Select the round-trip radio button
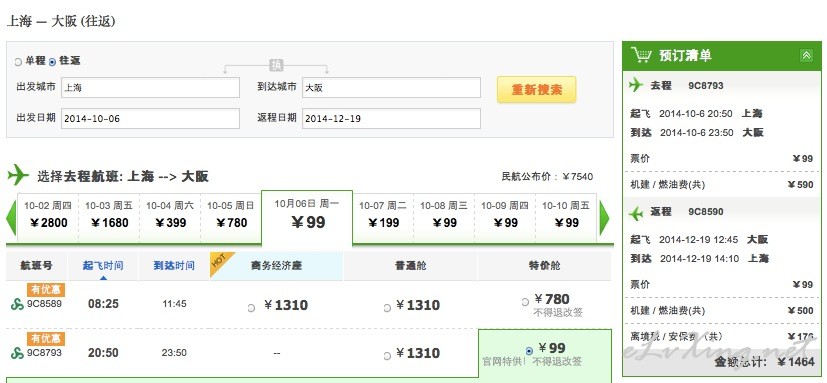The image size is (827, 383). pyautogui.click(x=52, y=62)
